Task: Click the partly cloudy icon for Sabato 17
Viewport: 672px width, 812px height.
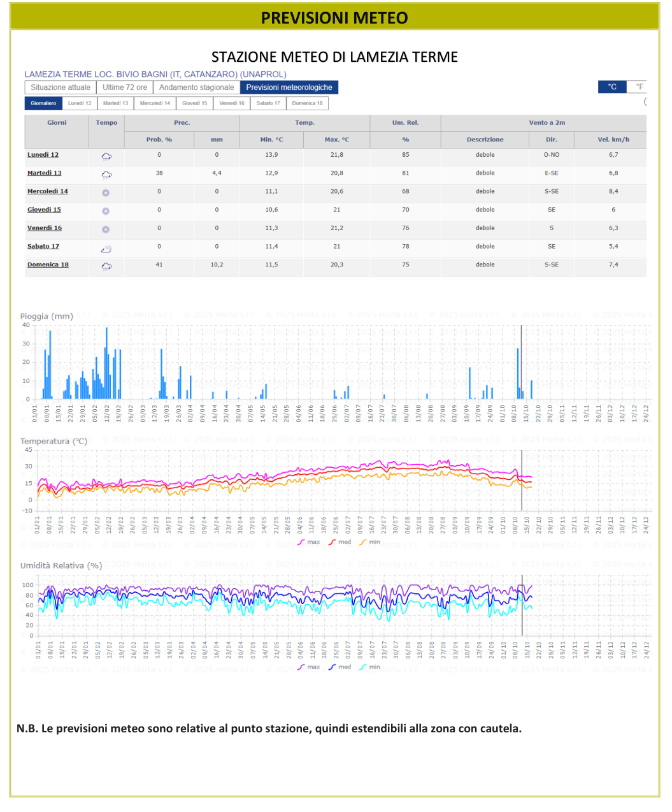Action: pyautogui.click(x=106, y=249)
